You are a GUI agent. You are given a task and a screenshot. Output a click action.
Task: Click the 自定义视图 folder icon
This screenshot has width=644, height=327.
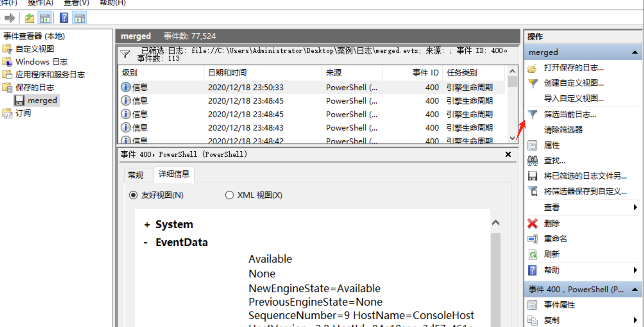point(7,49)
